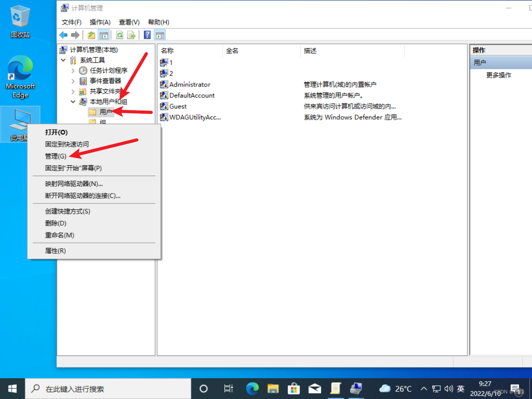Toggle the Show/Hide Action Pane icon
The image size is (532, 399).
pyautogui.click(x=160, y=35)
